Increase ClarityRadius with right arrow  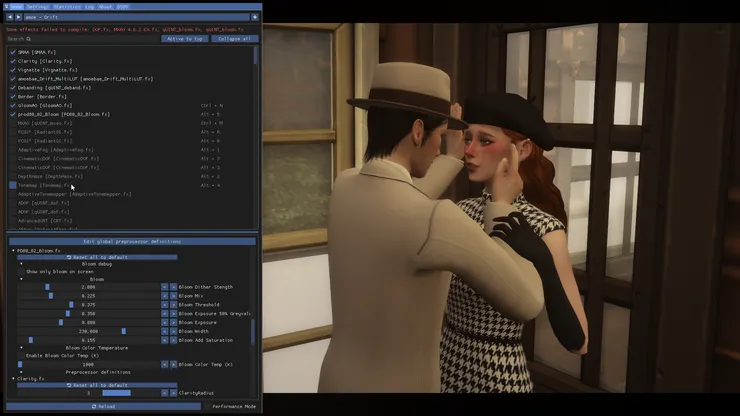[173, 393]
